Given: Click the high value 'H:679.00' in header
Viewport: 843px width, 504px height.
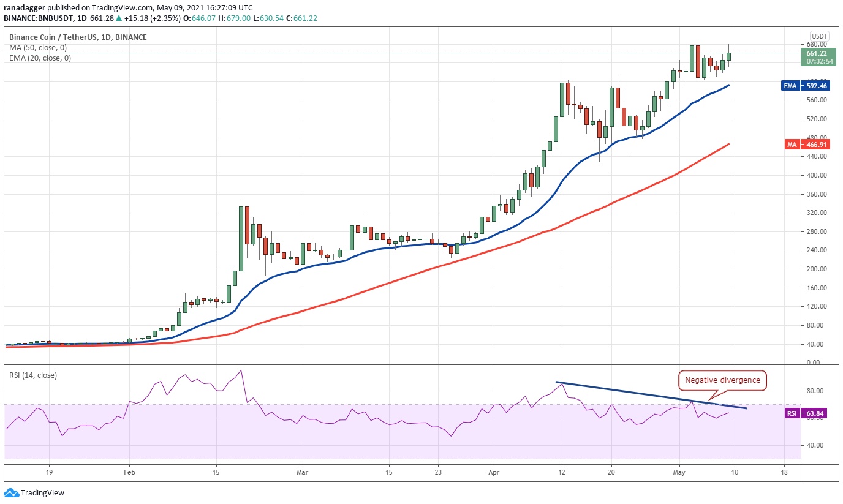Looking at the screenshot, I should pos(235,20).
